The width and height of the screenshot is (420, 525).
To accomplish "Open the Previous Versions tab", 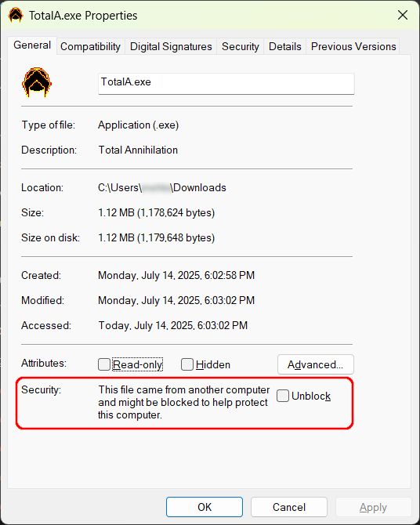I will pyautogui.click(x=353, y=46).
